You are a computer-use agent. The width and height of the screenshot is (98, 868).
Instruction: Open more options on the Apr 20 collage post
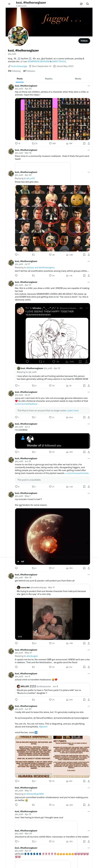coord(89,86)
